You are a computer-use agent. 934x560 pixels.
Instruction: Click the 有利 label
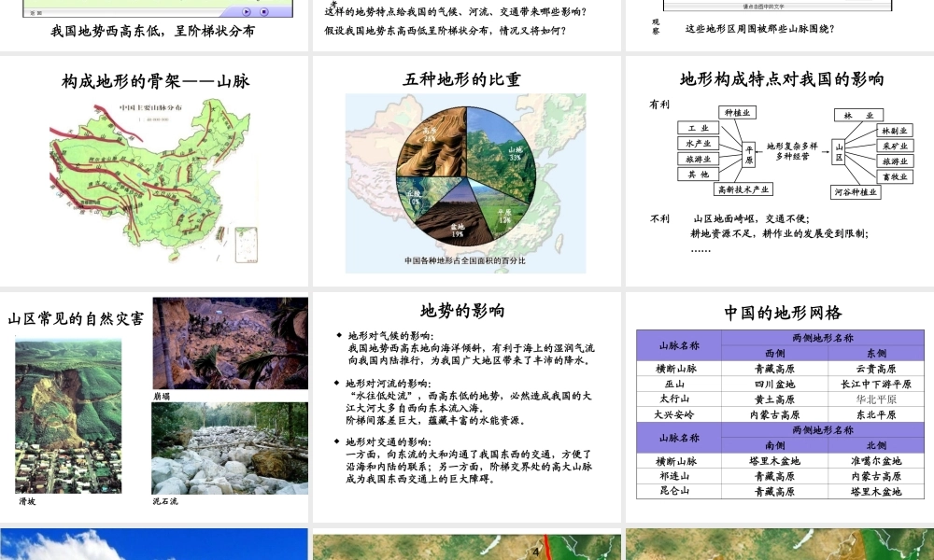658,105
